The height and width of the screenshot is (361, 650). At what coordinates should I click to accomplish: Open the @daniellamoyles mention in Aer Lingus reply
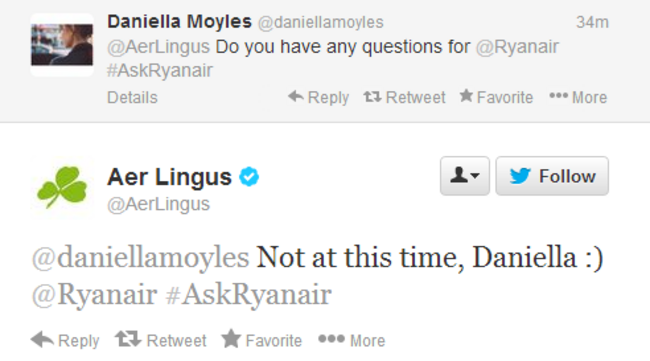click(141, 258)
